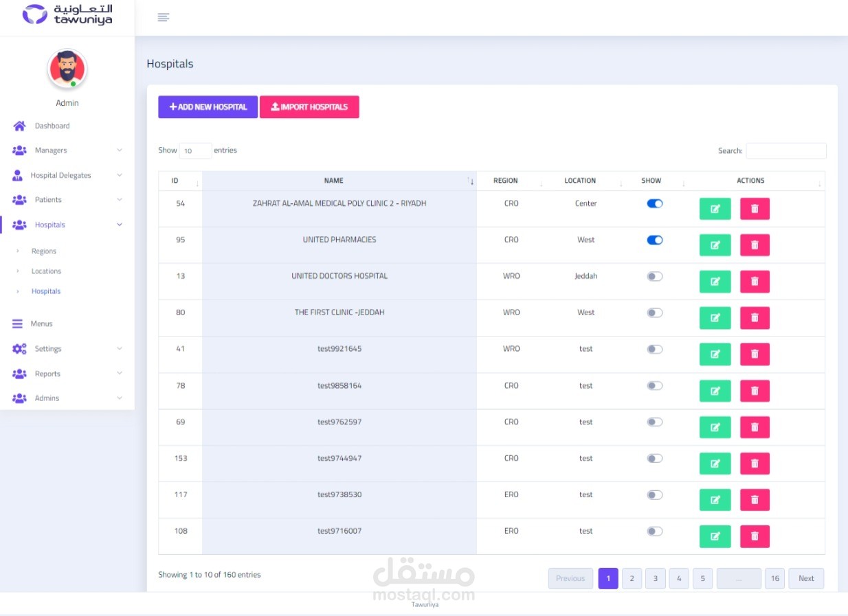Expand the Hospital Delegates chevron
This screenshot has width=848, height=616.
point(120,175)
